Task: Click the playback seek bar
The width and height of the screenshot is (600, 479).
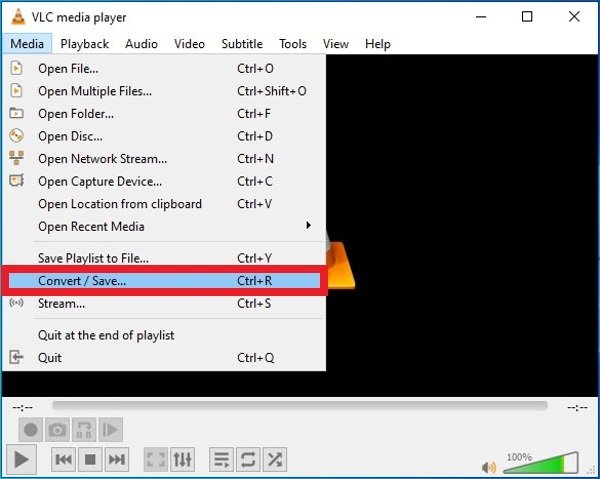Action: 300,406
